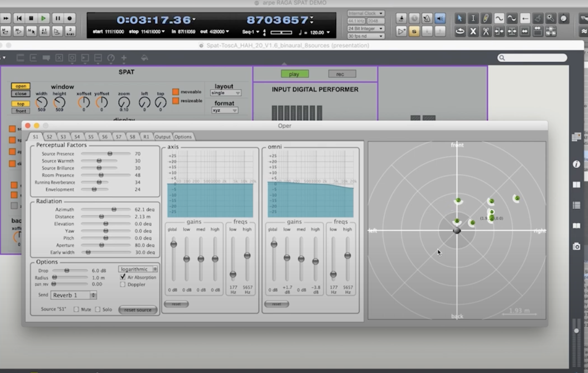The height and width of the screenshot is (373, 588).
Task: Click the Max toolbar plus add icon
Action: pos(124,58)
